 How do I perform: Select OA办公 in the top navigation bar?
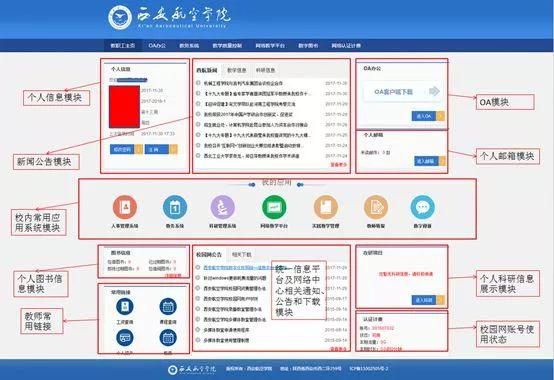click(x=157, y=46)
